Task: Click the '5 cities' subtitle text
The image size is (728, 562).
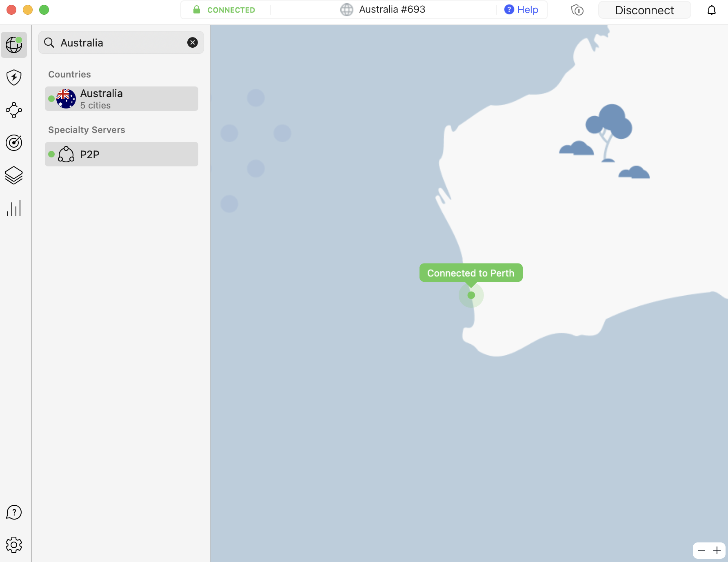Action: pos(95,105)
